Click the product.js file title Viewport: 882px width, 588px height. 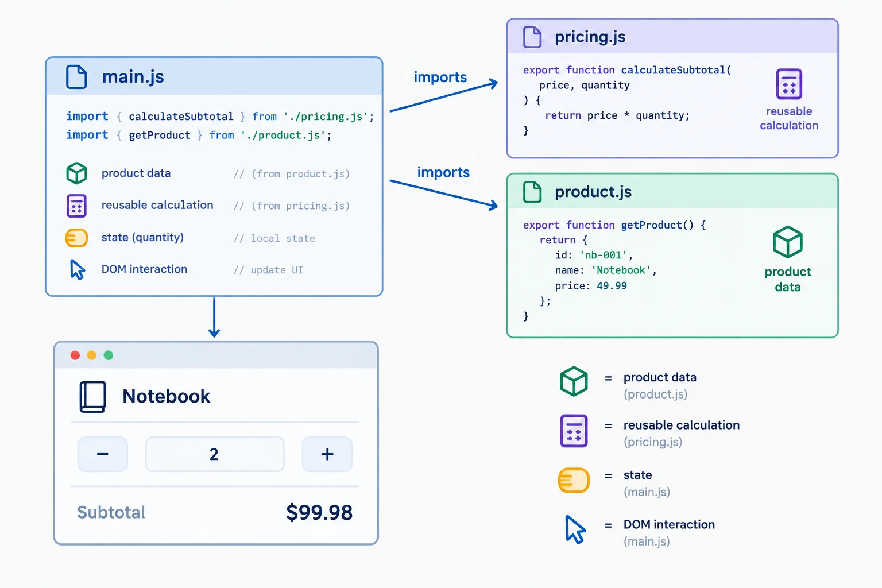(x=593, y=192)
